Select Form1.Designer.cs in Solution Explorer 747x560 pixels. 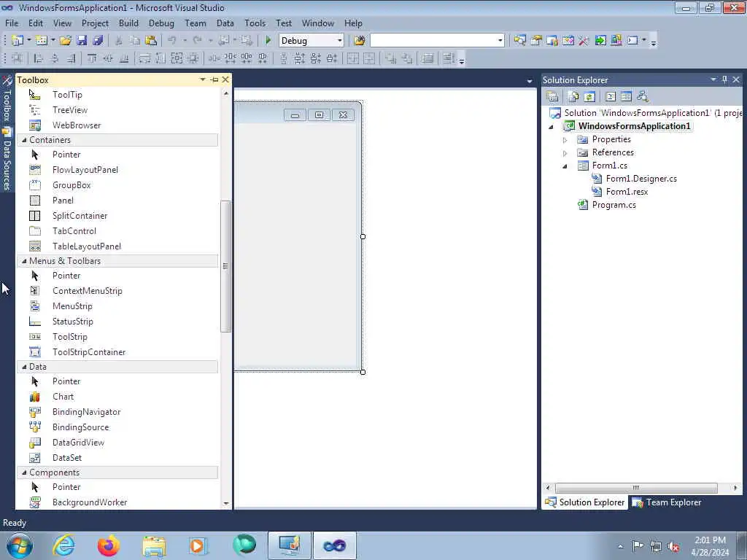641,179
